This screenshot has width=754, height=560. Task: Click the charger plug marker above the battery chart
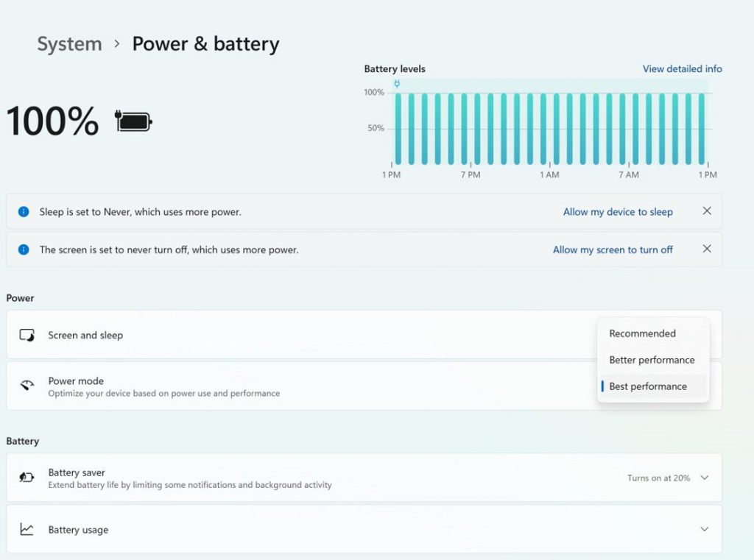tap(397, 83)
